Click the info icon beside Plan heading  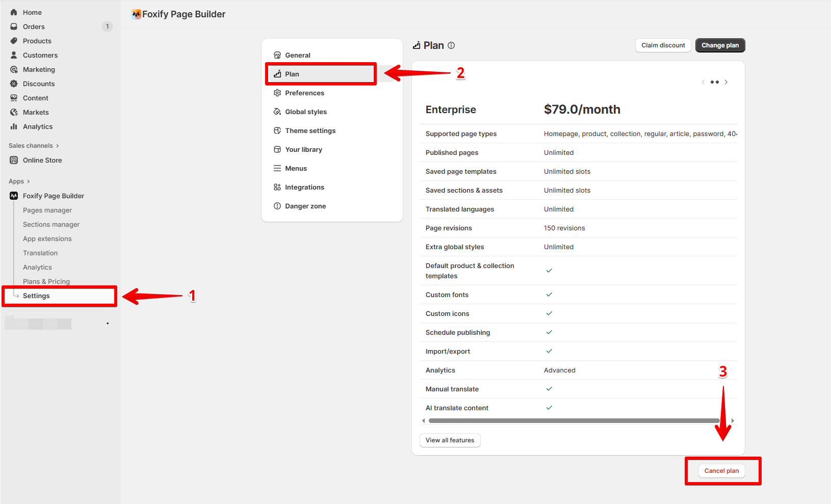[x=451, y=45]
